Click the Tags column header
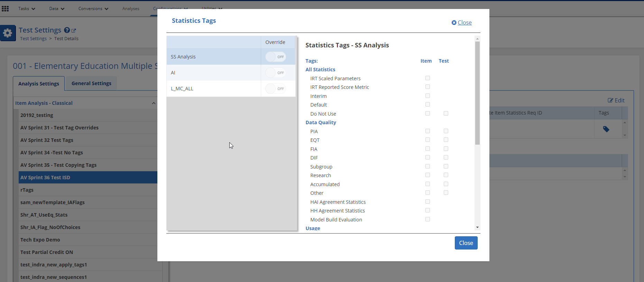The height and width of the screenshot is (282, 644). pos(604,113)
